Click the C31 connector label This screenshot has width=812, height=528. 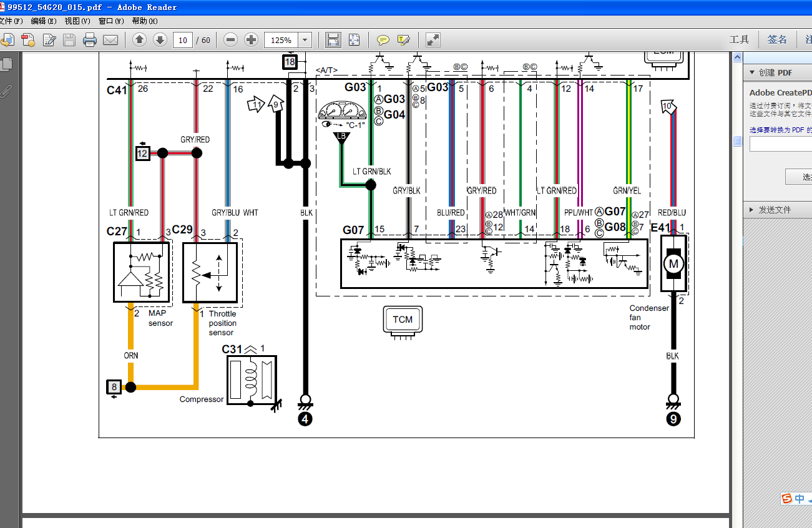[232, 350]
